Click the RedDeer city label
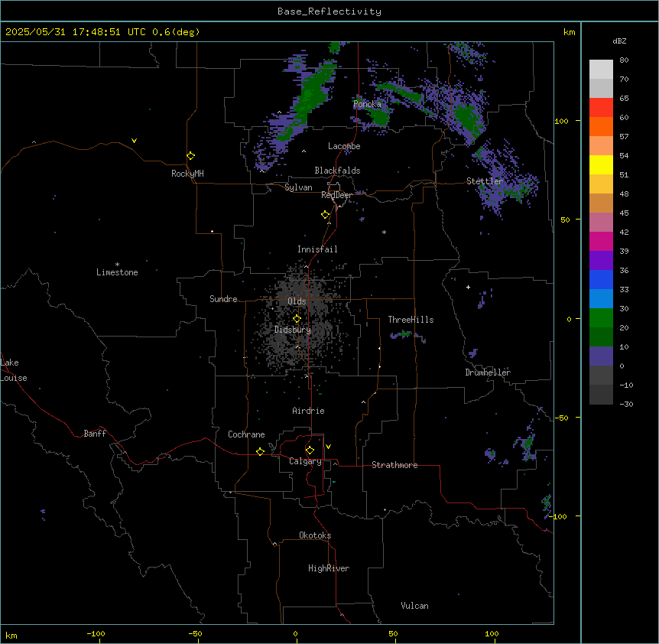The image size is (659, 644). [336, 196]
